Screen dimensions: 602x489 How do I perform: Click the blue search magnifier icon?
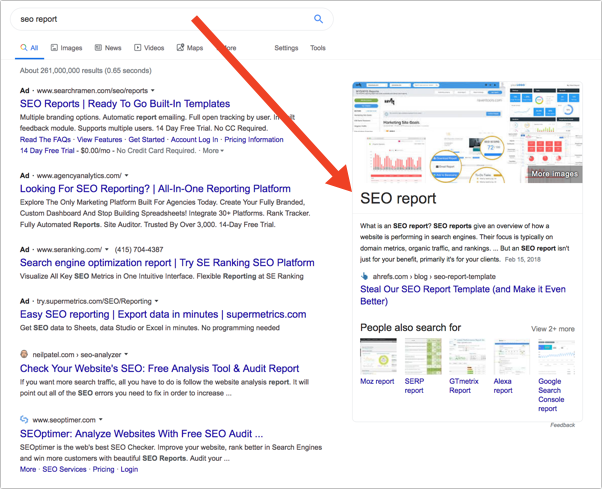[318, 19]
